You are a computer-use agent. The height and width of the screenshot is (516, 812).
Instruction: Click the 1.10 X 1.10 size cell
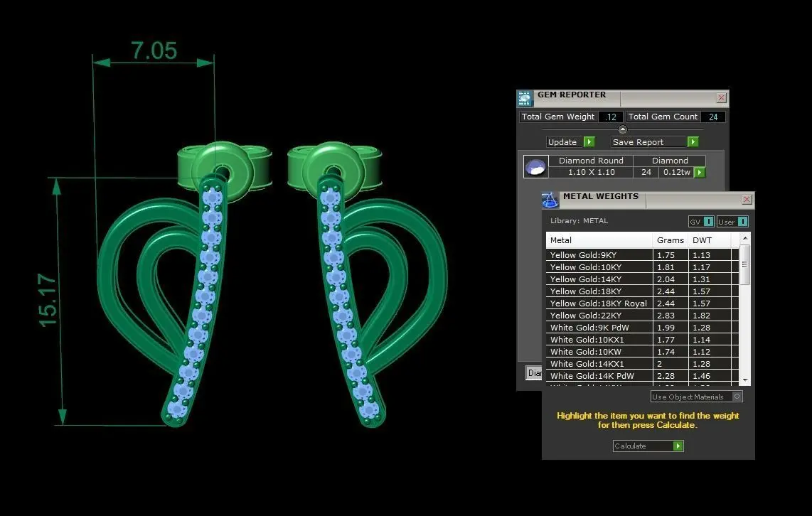(x=592, y=172)
